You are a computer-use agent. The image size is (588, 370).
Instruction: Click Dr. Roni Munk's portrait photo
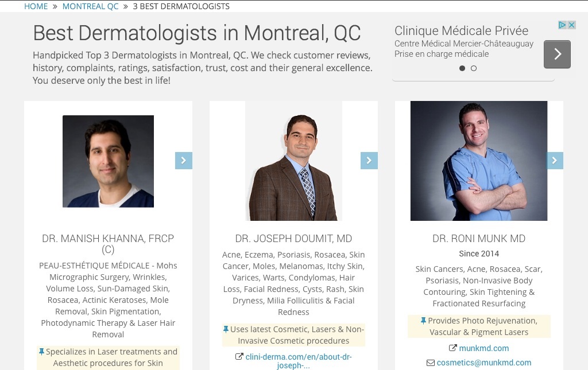click(479, 161)
